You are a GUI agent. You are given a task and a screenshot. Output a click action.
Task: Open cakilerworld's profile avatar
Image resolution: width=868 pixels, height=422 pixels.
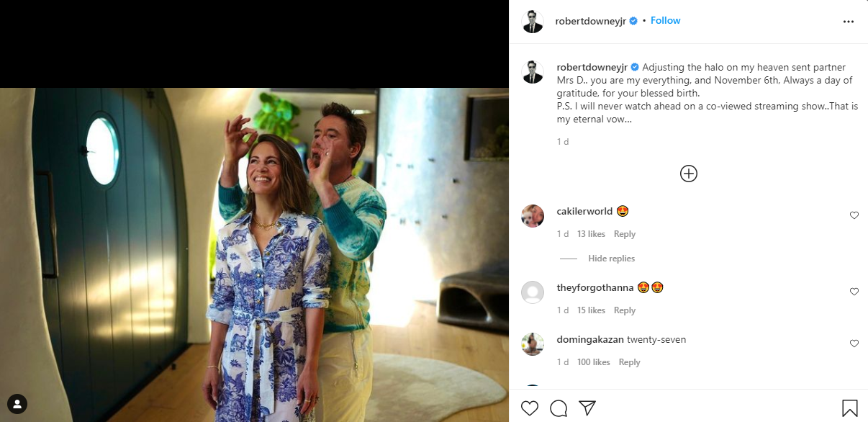click(x=533, y=216)
